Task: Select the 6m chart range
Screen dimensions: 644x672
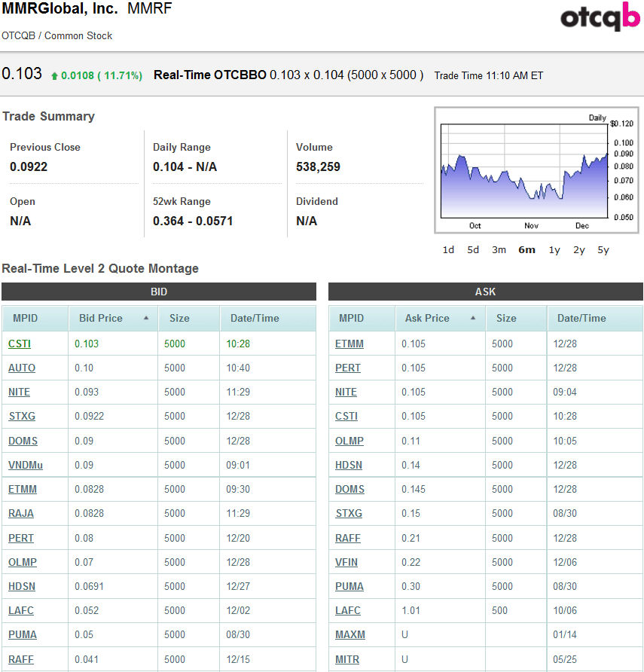Action: click(x=526, y=250)
